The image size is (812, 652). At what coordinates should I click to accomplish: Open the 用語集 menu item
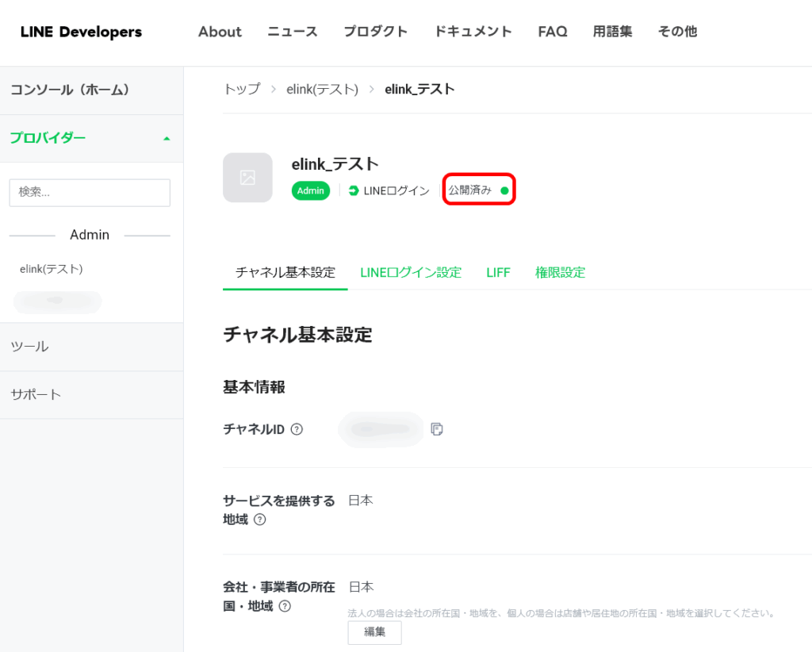coord(612,32)
